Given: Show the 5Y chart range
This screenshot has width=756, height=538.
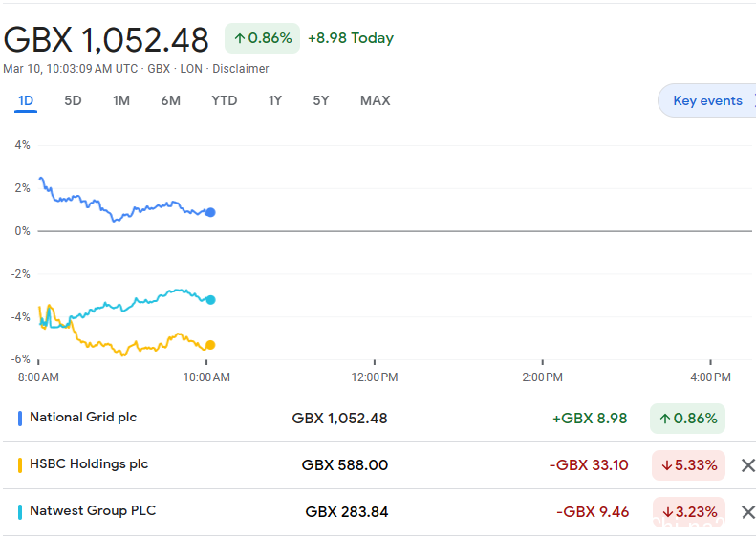Looking at the screenshot, I should pos(320,100).
